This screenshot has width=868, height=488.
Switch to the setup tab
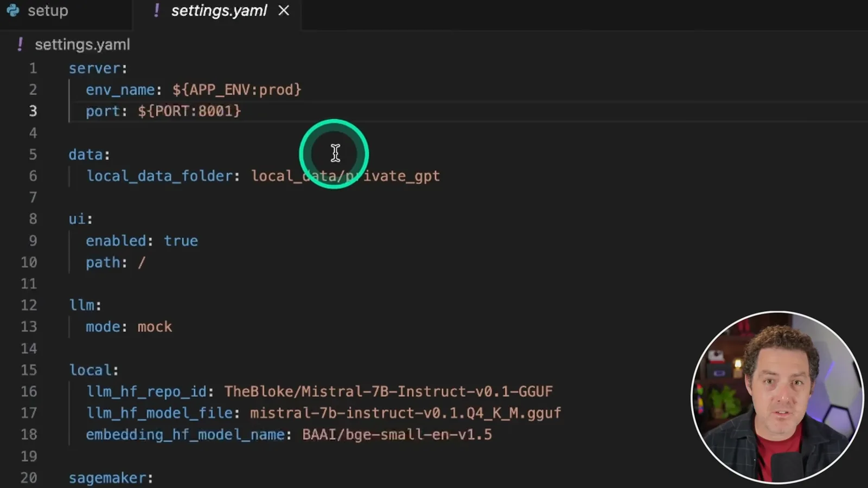(48, 11)
